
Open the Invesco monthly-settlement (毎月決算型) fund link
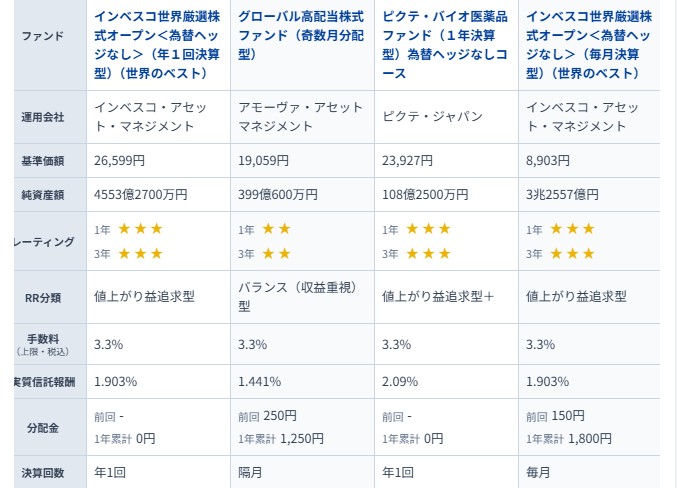589,45
